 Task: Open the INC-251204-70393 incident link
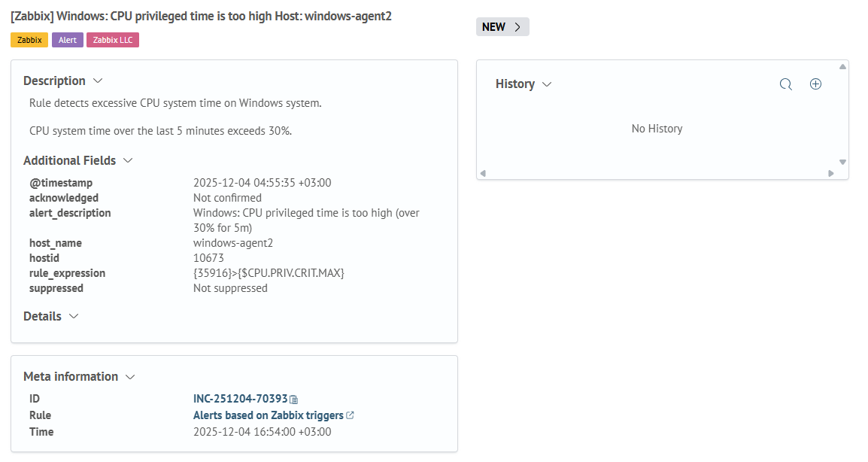pyautogui.click(x=240, y=399)
